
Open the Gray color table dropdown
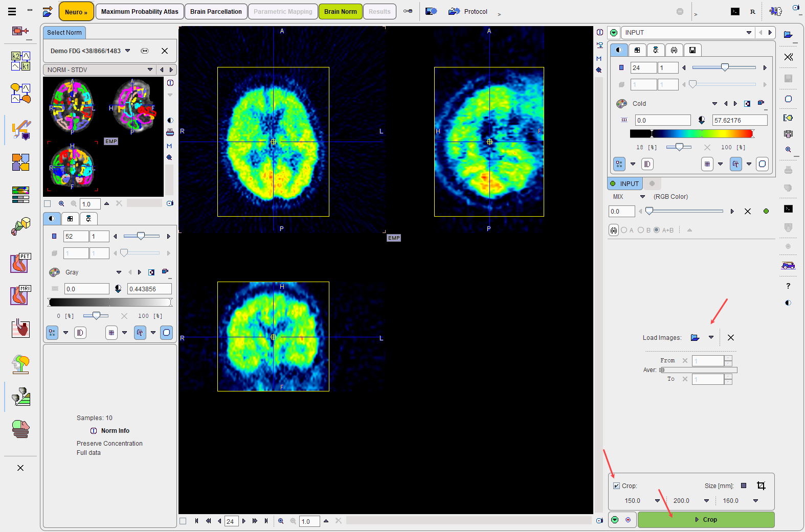pyautogui.click(x=119, y=272)
